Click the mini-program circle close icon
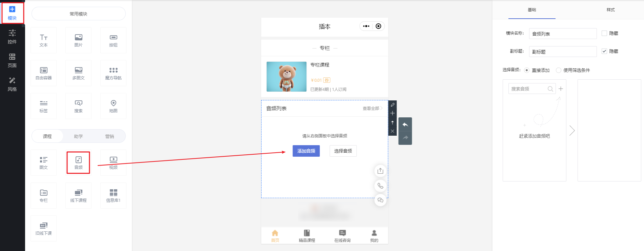The width and height of the screenshot is (644, 251). tap(379, 26)
